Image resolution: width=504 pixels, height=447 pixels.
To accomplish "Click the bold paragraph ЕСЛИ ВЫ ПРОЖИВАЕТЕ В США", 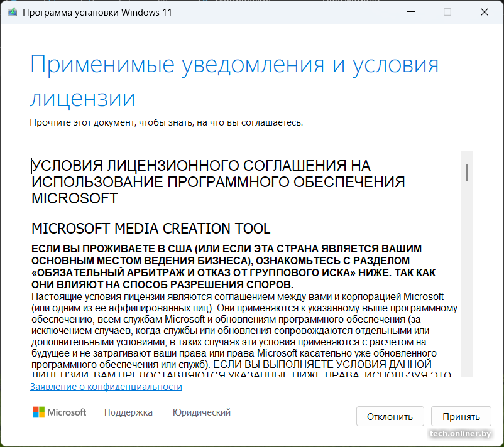I will point(233,267).
